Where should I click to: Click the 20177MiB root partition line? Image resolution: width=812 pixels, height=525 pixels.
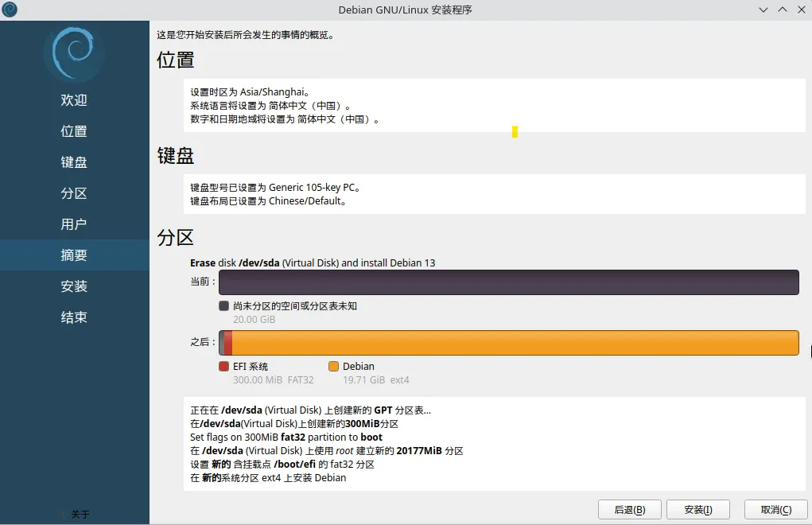coord(327,450)
